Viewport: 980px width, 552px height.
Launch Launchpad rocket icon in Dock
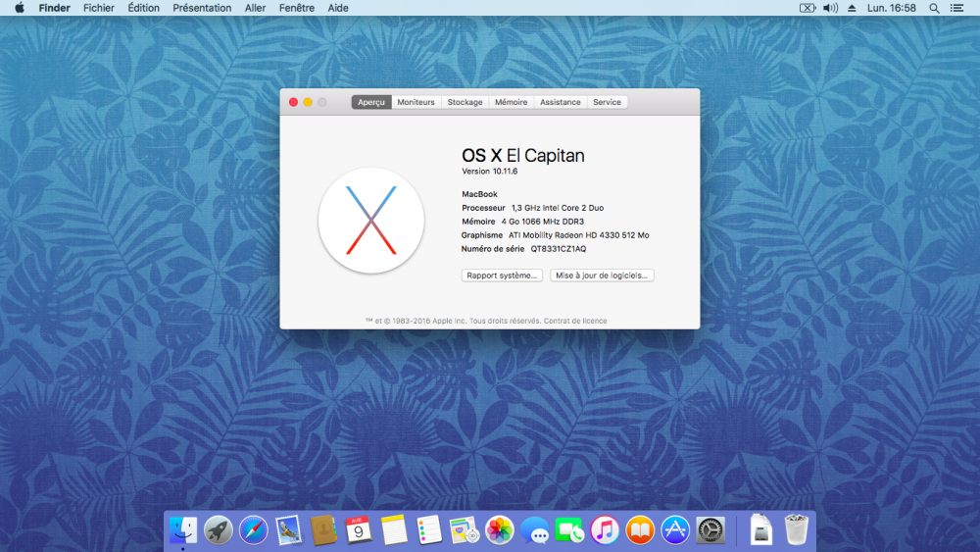[219, 530]
